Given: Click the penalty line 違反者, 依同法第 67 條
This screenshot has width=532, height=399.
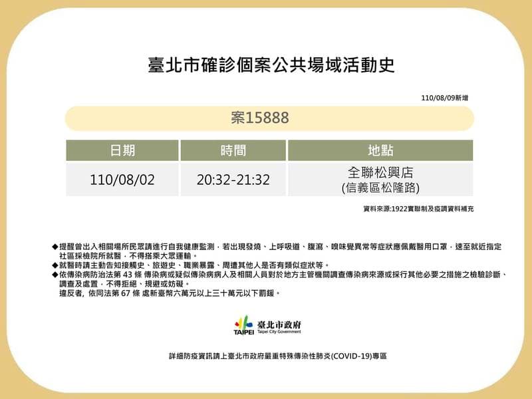Looking at the screenshot, I should (170, 293).
